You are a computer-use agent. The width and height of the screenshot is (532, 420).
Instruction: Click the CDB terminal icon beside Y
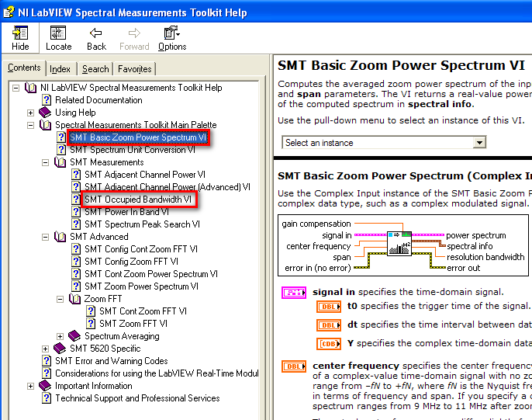pyautogui.click(x=329, y=344)
